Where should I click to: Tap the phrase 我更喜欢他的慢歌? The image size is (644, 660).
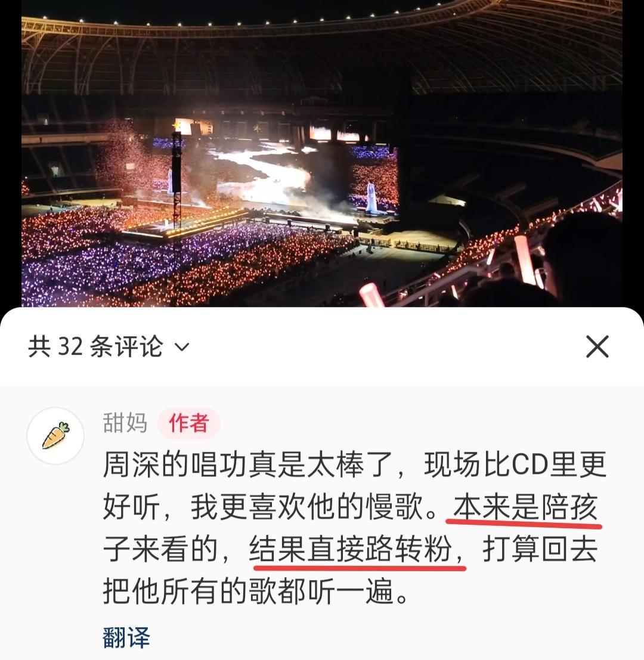pos(306,507)
